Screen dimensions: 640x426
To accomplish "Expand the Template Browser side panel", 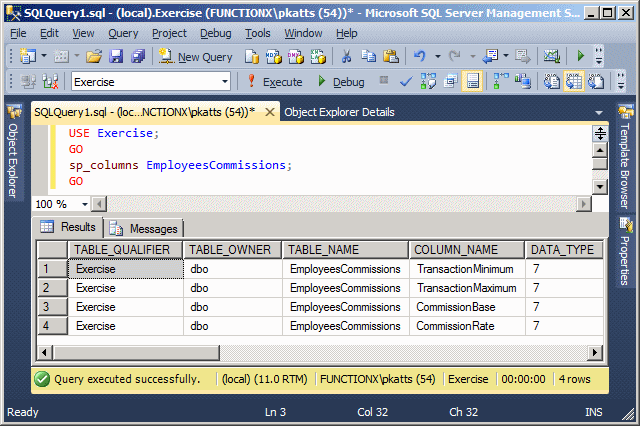I will coord(625,158).
